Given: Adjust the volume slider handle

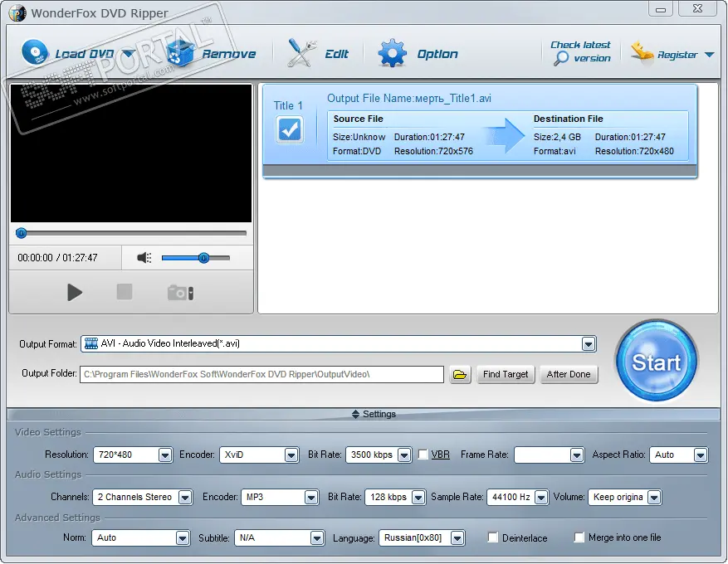Looking at the screenshot, I should [203, 258].
